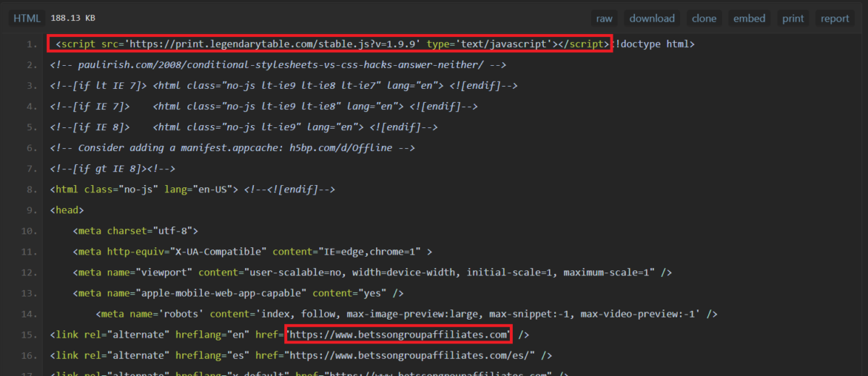The width and height of the screenshot is (868, 376).
Task: Click the meta charset utf-8 line
Action: (135, 231)
